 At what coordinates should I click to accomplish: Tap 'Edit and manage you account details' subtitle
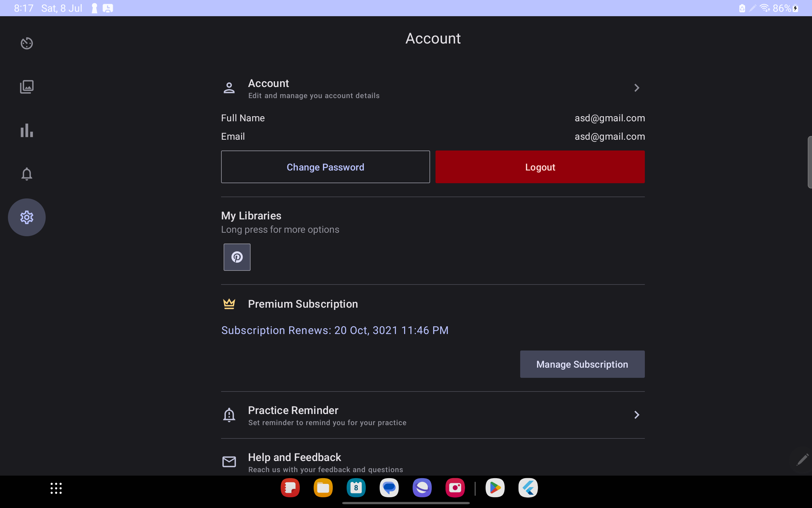tap(314, 96)
